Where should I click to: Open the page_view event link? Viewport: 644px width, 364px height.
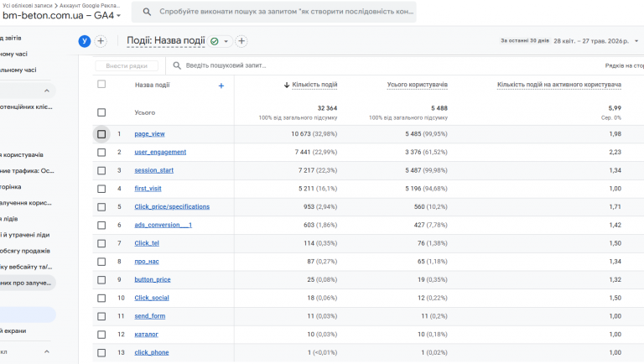[149, 134]
